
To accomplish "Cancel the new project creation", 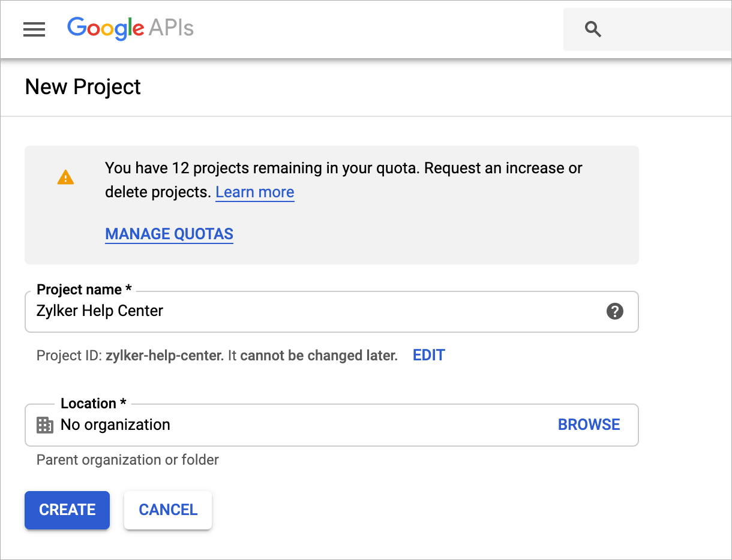I will pyautogui.click(x=168, y=510).
